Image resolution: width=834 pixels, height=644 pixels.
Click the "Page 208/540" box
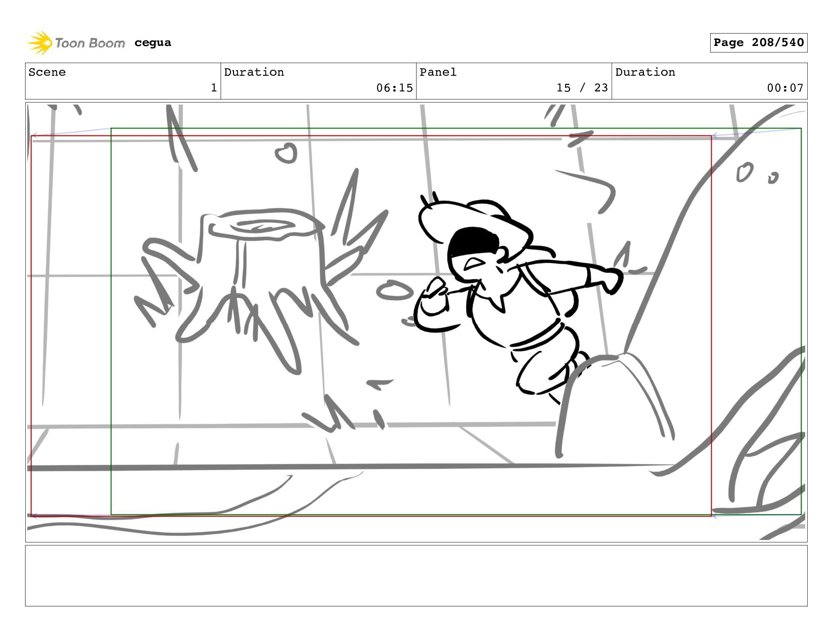(x=758, y=43)
